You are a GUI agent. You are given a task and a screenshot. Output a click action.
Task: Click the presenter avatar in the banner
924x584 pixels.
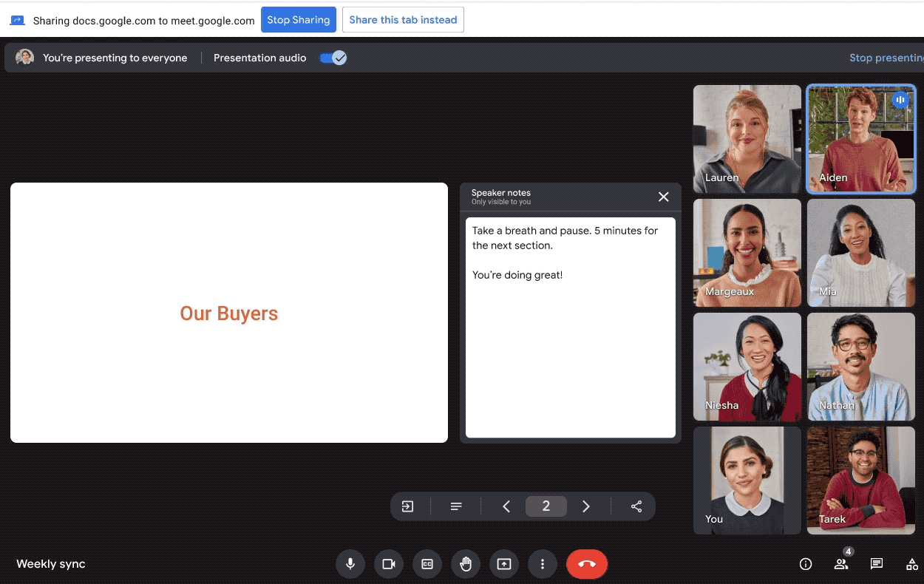pyautogui.click(x=24, y=58)
